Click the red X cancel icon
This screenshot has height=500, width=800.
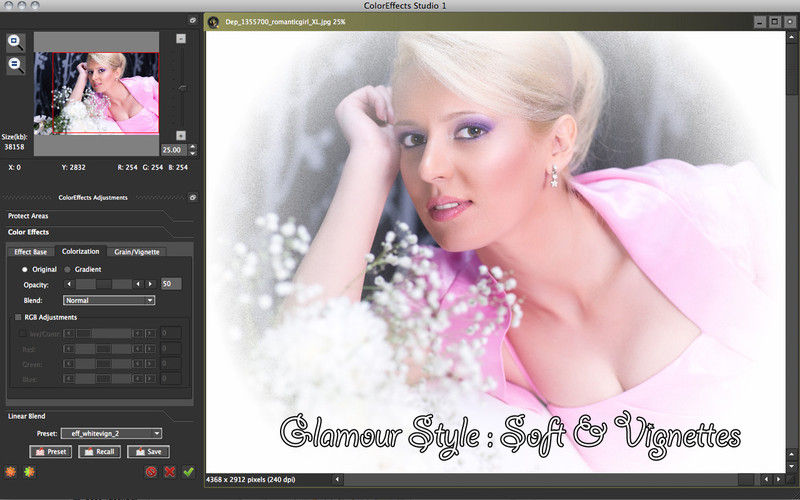pos(170,472)
